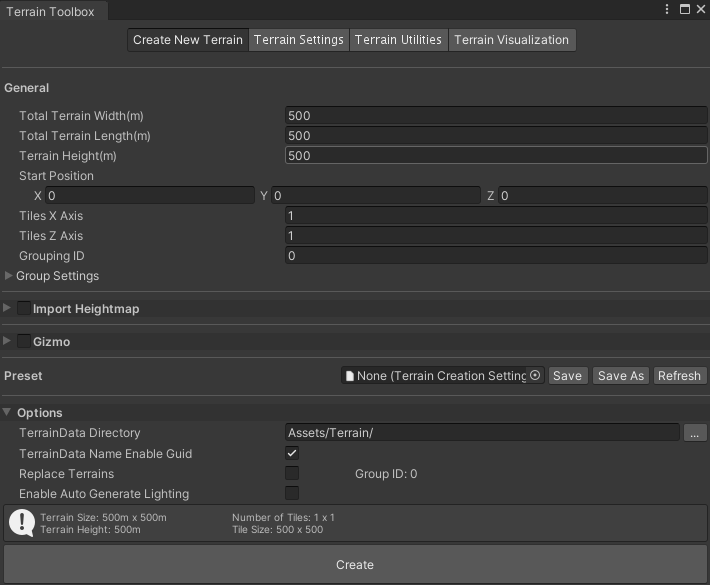Open the preset object picker circle icon
This screenshot has width=710, height=585.
click(x=535, y=376)
